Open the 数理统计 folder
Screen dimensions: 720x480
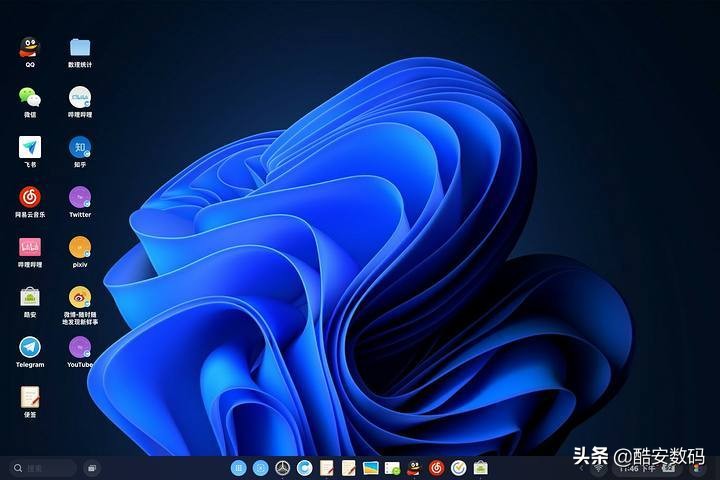pyautogui.click(x=80, y=48)
